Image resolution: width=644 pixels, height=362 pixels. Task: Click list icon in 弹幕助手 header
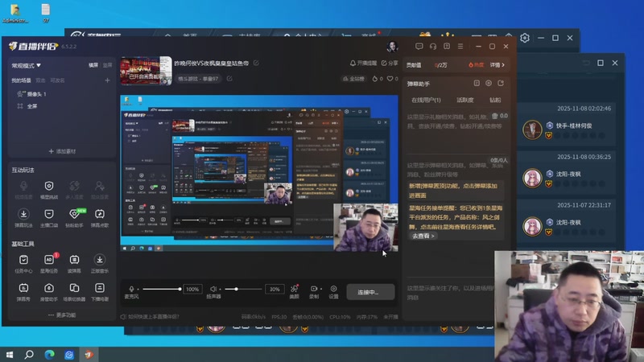click(x=477, y=84)
